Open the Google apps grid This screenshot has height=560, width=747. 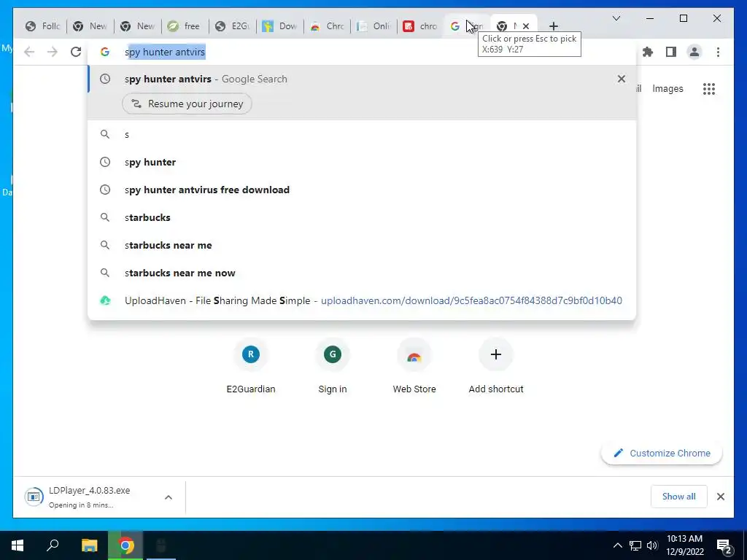tap(709, 88)
